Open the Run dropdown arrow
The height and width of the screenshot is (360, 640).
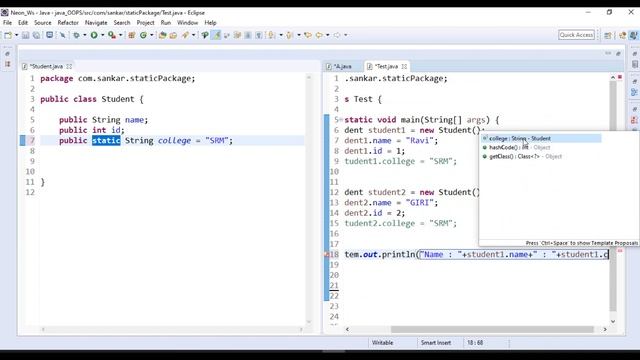tap(102, 35)
